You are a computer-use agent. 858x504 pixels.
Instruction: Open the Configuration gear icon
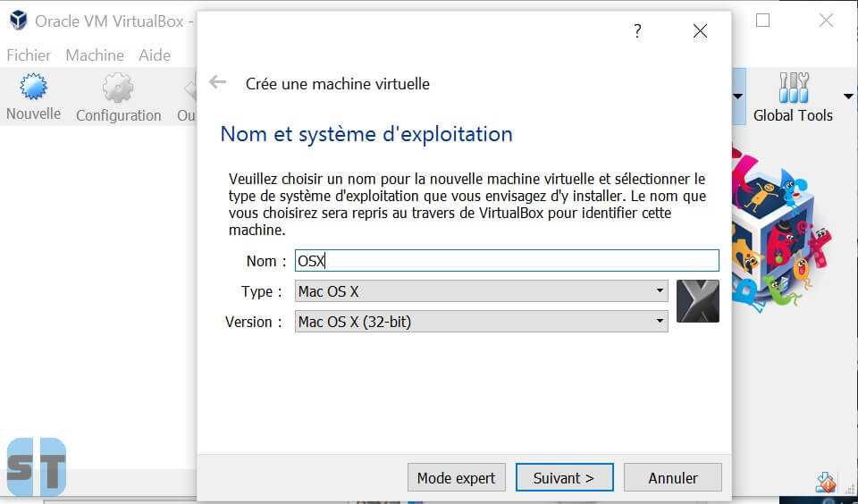[x=118, y=88]
